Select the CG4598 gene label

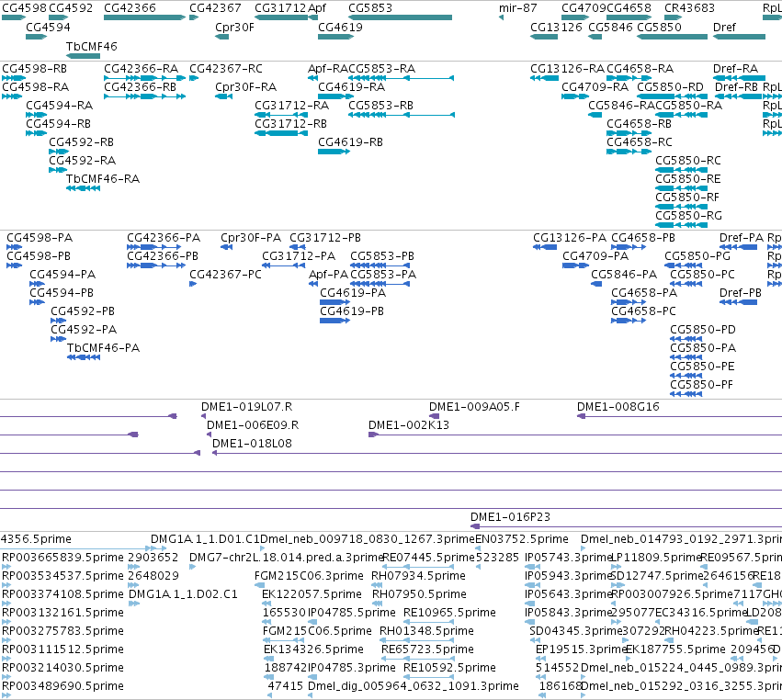(25, 8)
